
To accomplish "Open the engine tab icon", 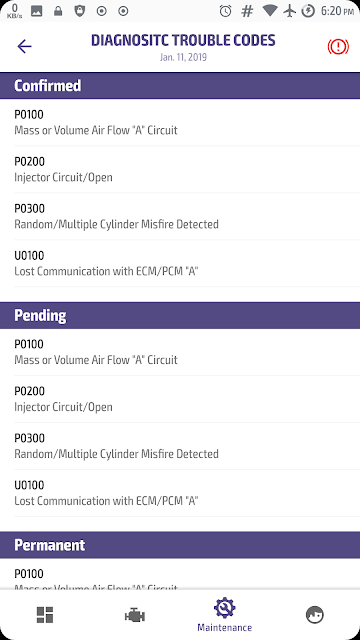I will point(135,615).
